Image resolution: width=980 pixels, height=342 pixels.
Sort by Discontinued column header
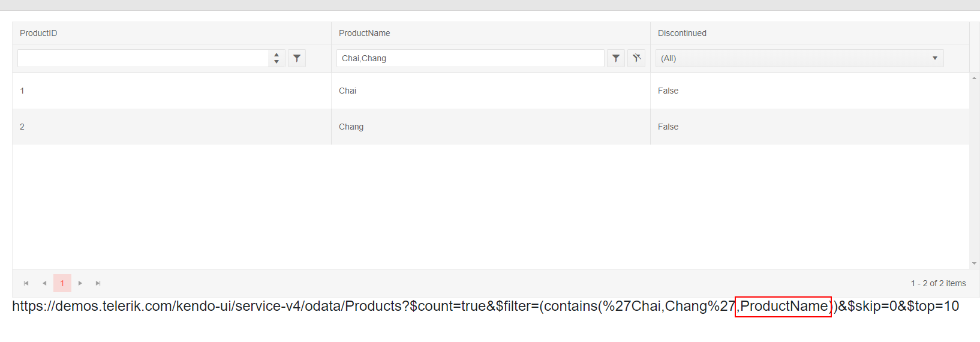[x=682, y=33]
